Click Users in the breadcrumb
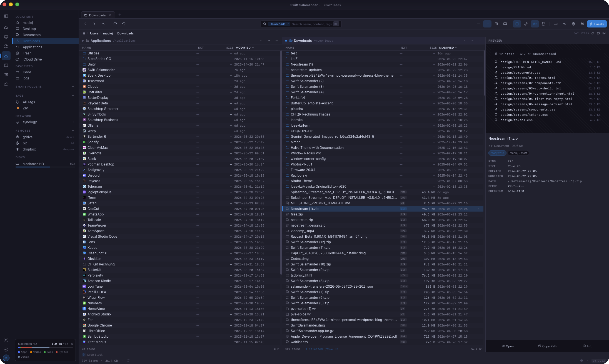Viewport: 609px width, 364px height. [x=94, y=33]
